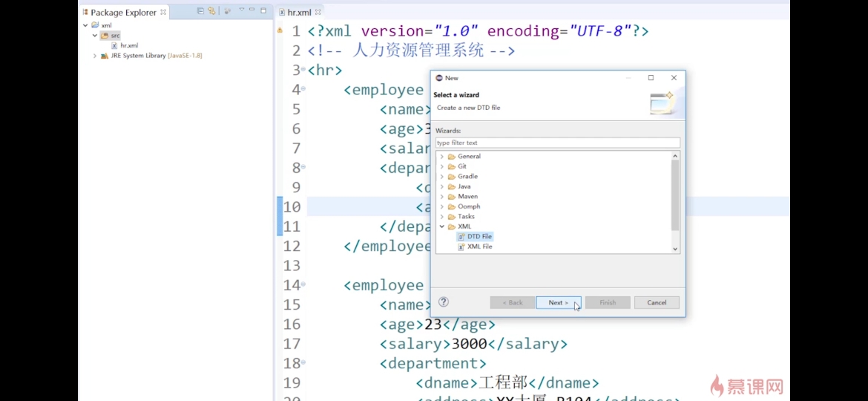This screenshot has width=868, height=401.
Task: Collapse hr element fold on line 3
Action: click(303, 70)
